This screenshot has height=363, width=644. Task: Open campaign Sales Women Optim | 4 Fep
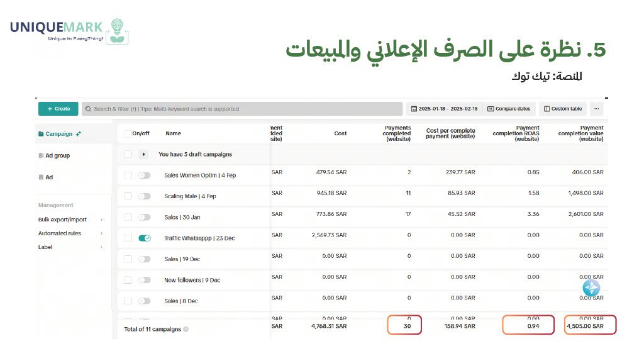pyautogui.click(x=200, y=176)
